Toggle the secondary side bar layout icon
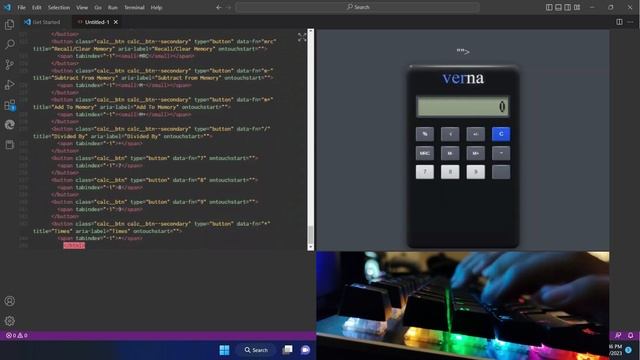640x360 pixels. click(x=568, y=7)
